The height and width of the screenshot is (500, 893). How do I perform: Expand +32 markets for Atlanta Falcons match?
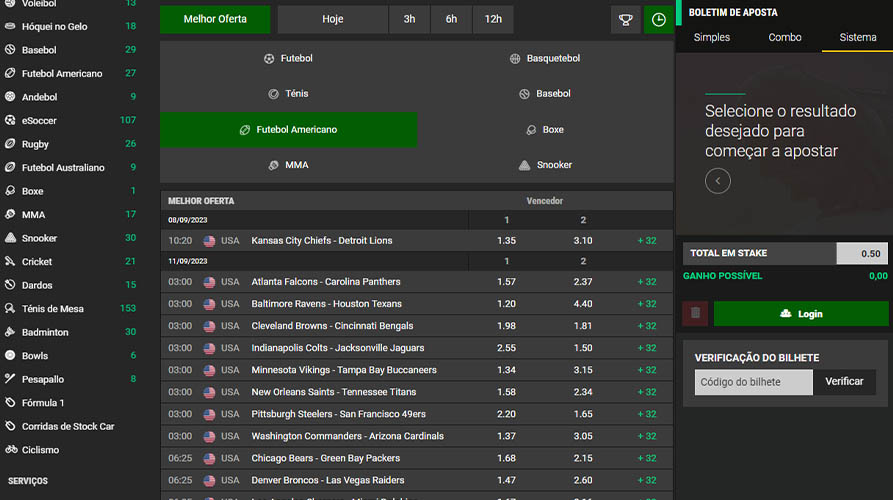(647, 282)
